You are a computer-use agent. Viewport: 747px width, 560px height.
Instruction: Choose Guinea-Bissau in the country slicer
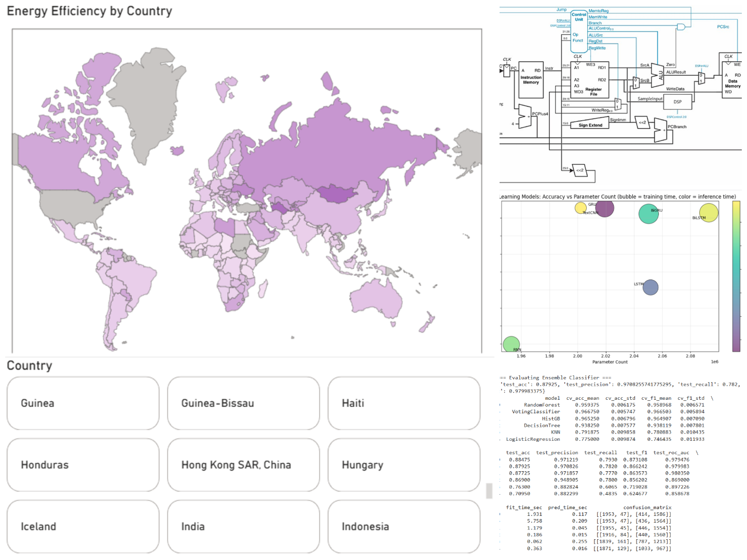243,403
